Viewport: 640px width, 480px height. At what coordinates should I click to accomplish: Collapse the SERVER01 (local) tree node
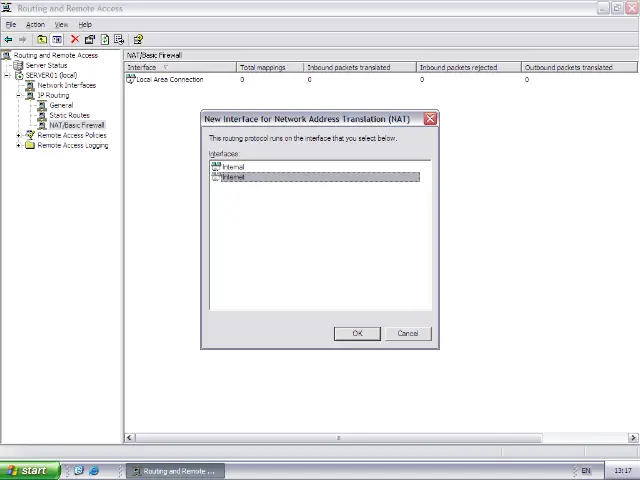pyautogui.click(x=7, y=76)
